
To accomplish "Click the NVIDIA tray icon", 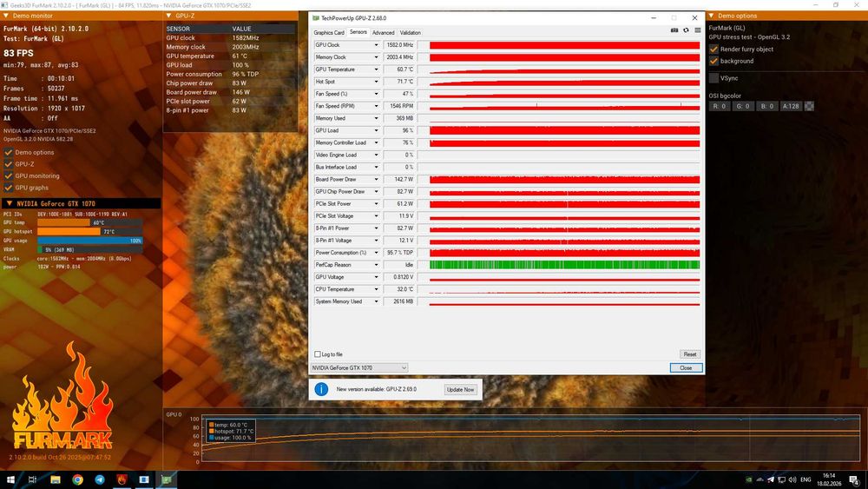I will 749,479.
